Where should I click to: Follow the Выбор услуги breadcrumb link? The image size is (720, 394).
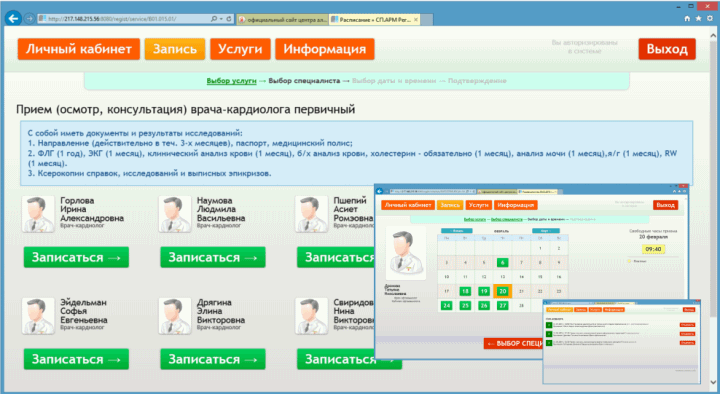231,81
